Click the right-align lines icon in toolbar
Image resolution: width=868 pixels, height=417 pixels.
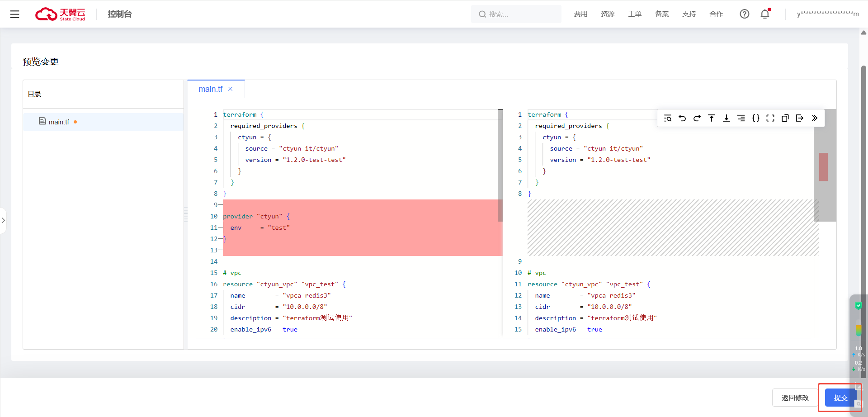[741, 118]
